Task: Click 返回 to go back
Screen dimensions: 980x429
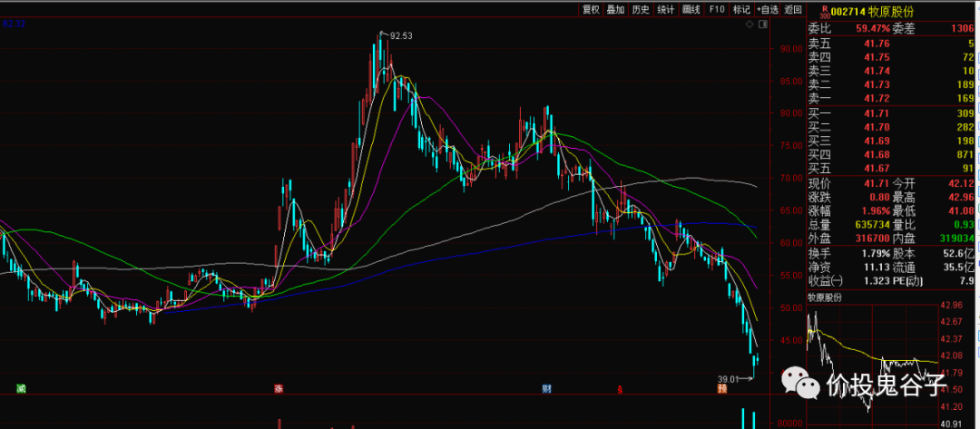Action: click(x=794, y=10)
